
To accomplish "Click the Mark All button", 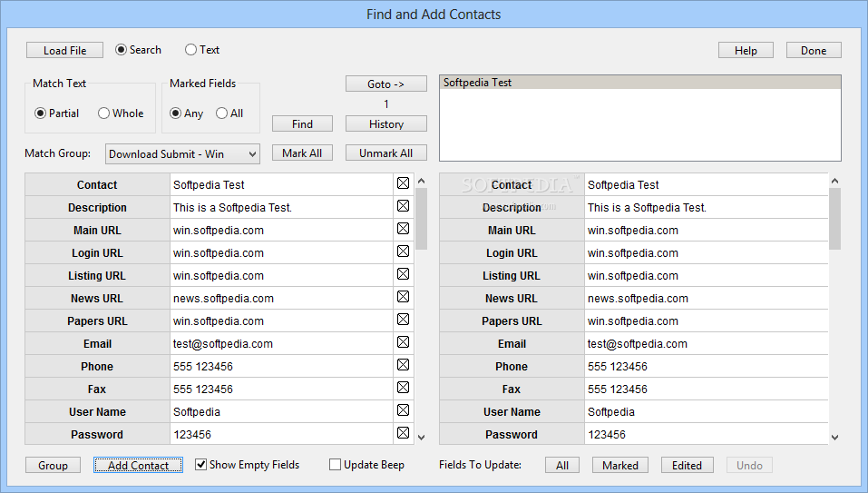I will click(x=302, y=153).
